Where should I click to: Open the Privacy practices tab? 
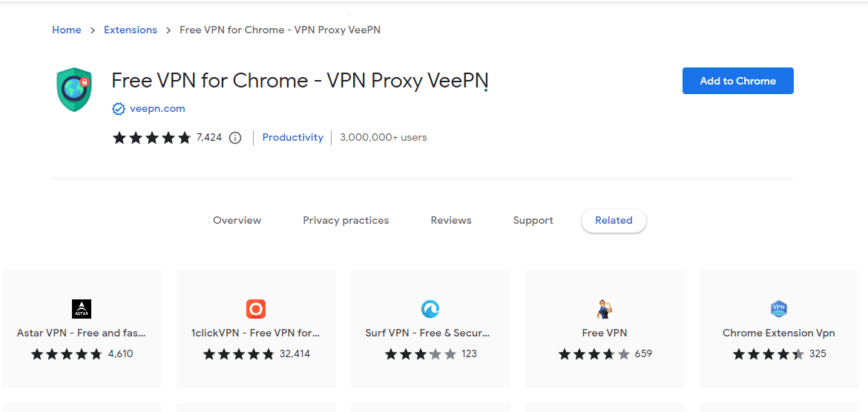346,220
